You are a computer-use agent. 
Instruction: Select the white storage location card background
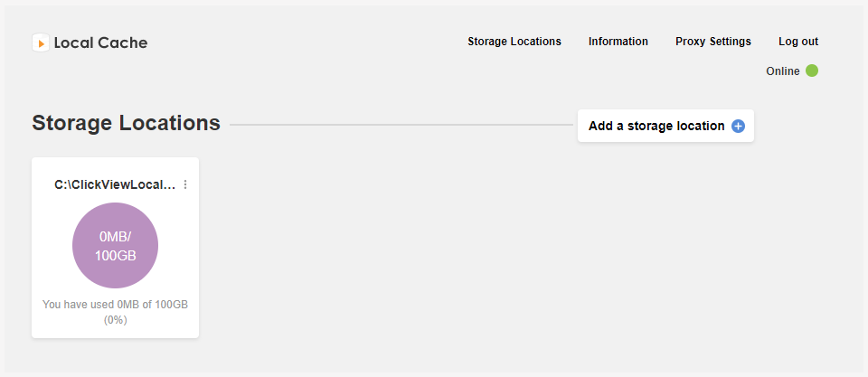(115, 248)
